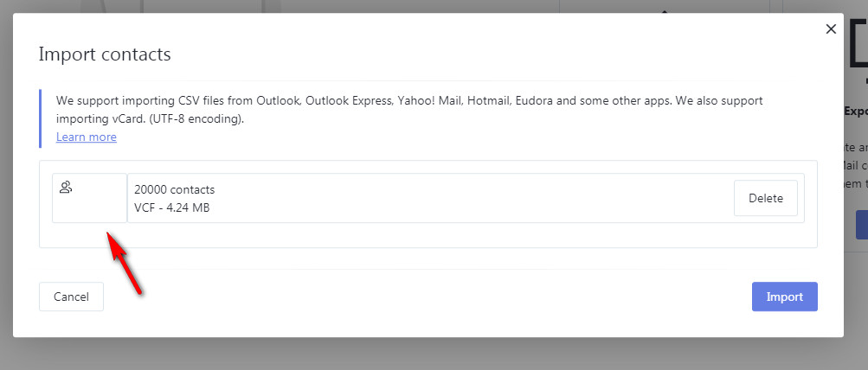Click the 'Import contacts' dialog title

pyautogui.click(x=105, y=54)
